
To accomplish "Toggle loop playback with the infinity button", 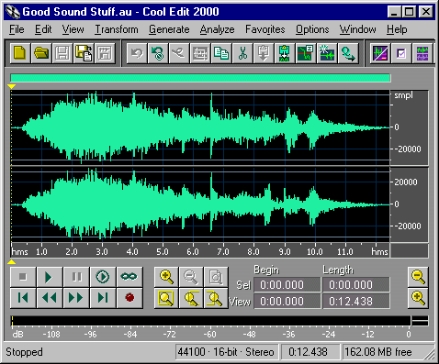I will click(129, 277).
